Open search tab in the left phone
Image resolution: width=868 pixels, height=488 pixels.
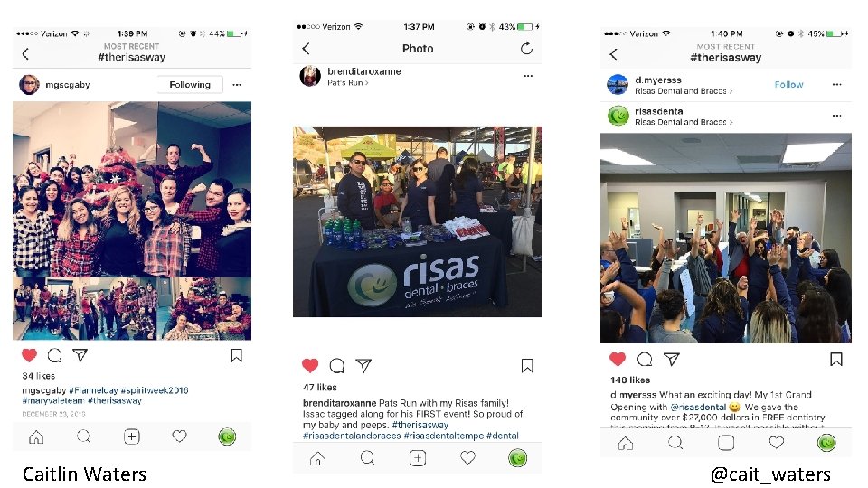(x=83, y=437)
